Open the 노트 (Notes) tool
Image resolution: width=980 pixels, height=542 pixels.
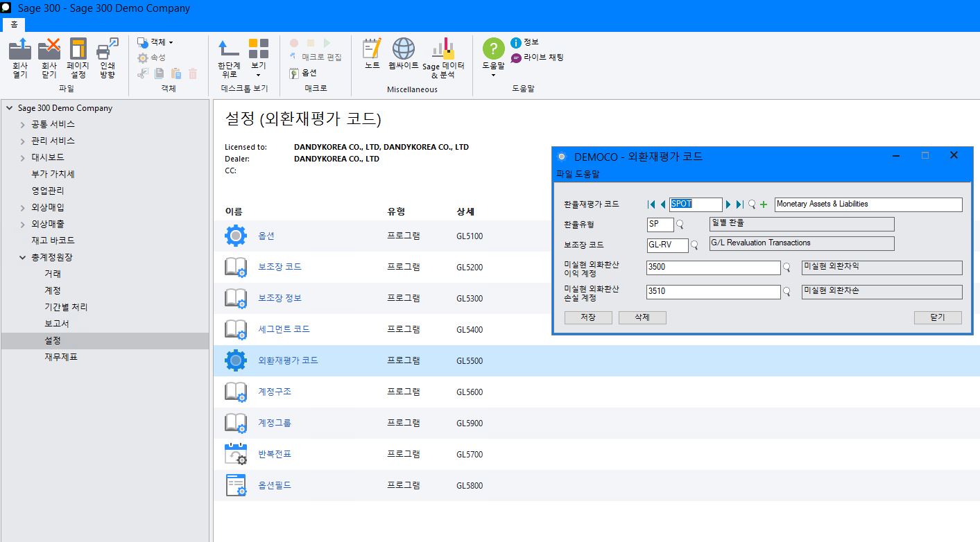(x=373, y=54)
